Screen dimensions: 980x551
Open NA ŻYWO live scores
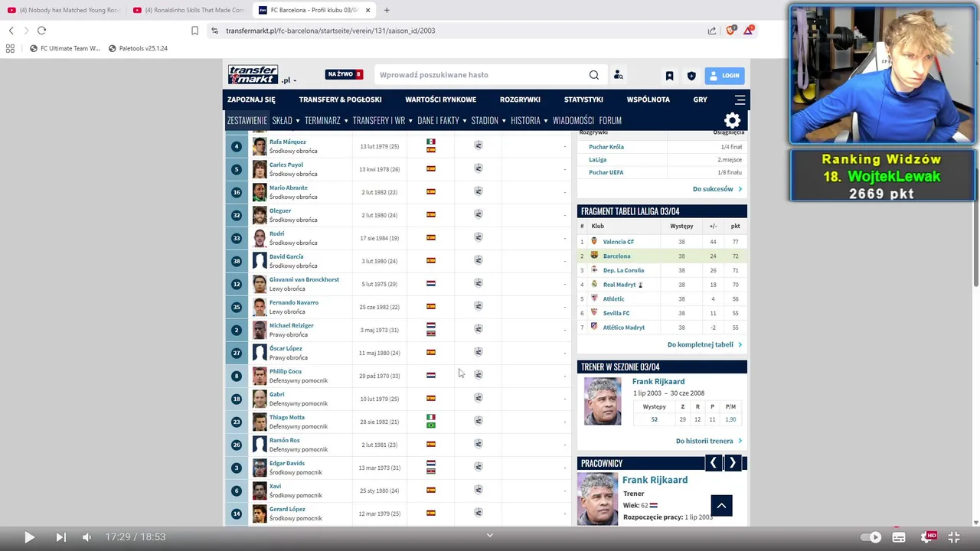(344, 74)
